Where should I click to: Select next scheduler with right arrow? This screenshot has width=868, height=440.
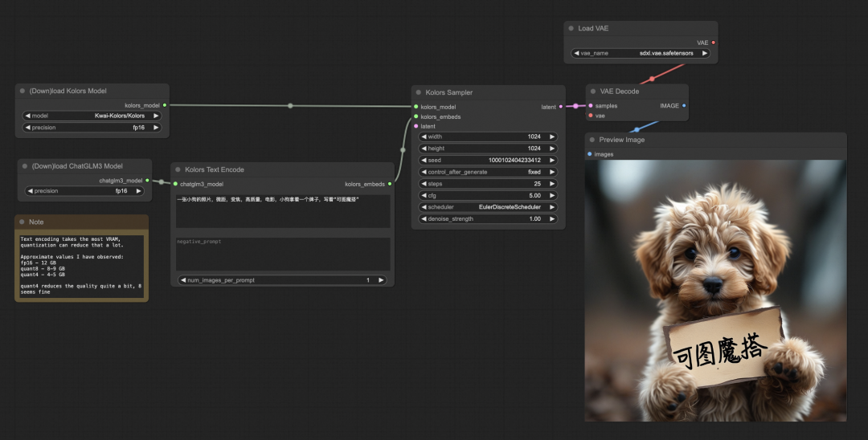tap(552, 207)
